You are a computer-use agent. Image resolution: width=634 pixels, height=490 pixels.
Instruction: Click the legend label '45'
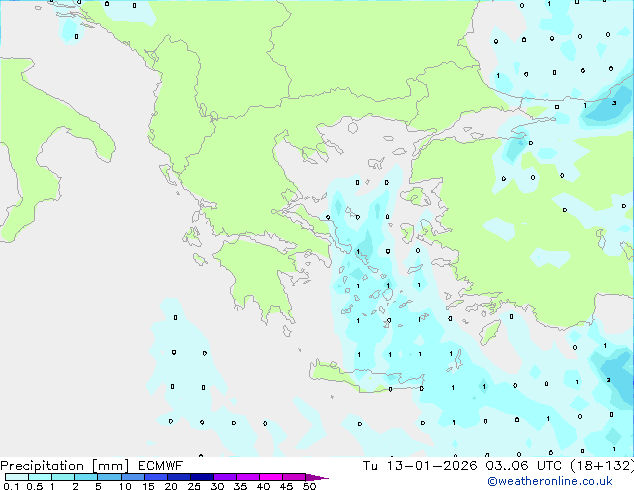tap(286, 486)
